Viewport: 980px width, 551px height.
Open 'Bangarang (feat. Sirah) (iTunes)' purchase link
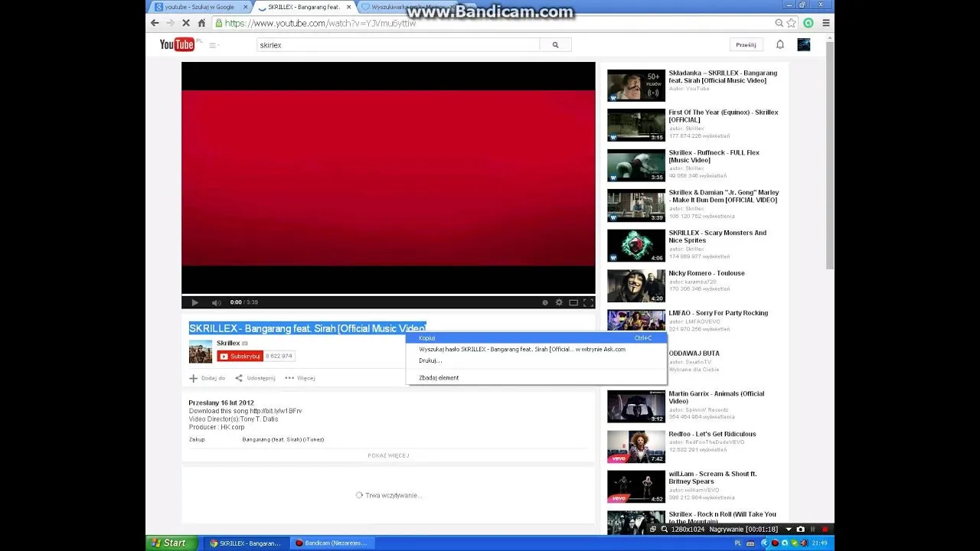pyautogui.click(x=283, y=439)
